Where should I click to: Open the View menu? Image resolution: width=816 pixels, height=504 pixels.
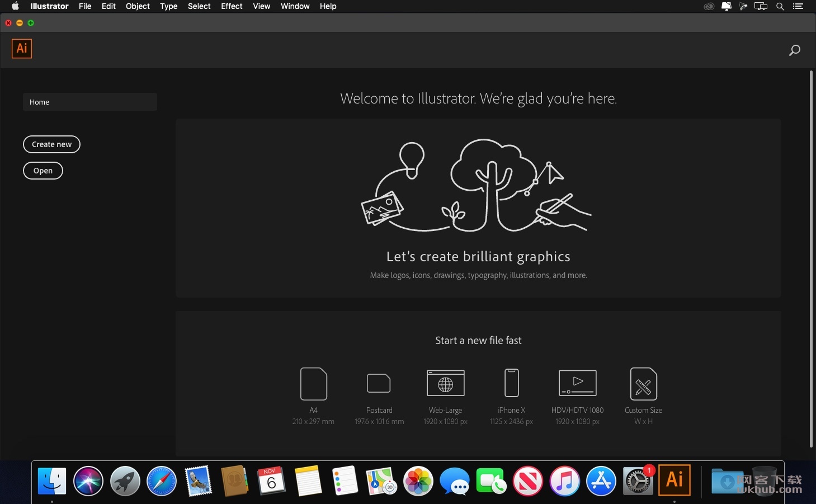tap(262, 6)
